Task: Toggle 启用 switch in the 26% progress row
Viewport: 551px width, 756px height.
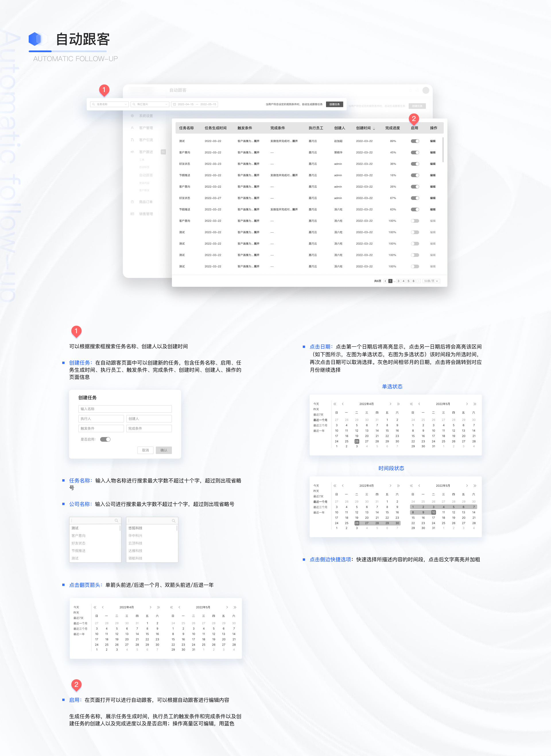Action: 415,187
